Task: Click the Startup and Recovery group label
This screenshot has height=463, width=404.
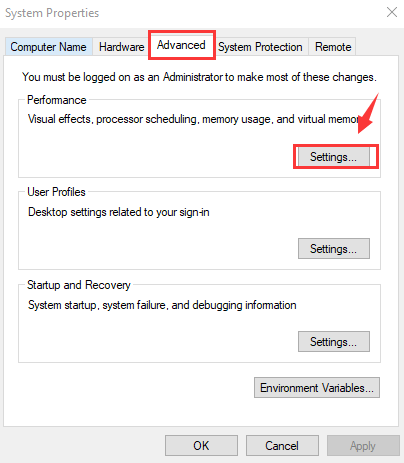Action: [79, 285]
